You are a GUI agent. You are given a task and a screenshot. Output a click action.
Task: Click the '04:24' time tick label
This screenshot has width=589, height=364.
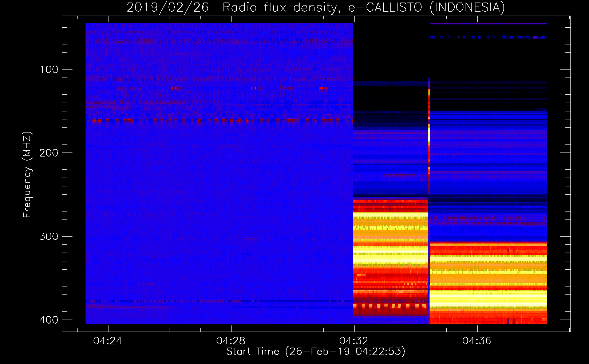pyautogui.click(x=108, y=341)
